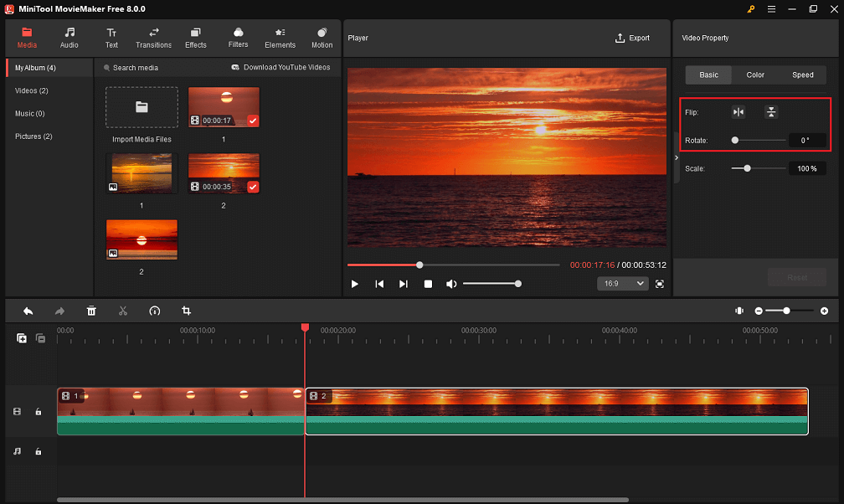Viewport: 844px width, 504px height.
Task: Click the Reset button
Action: pos(796,278)
